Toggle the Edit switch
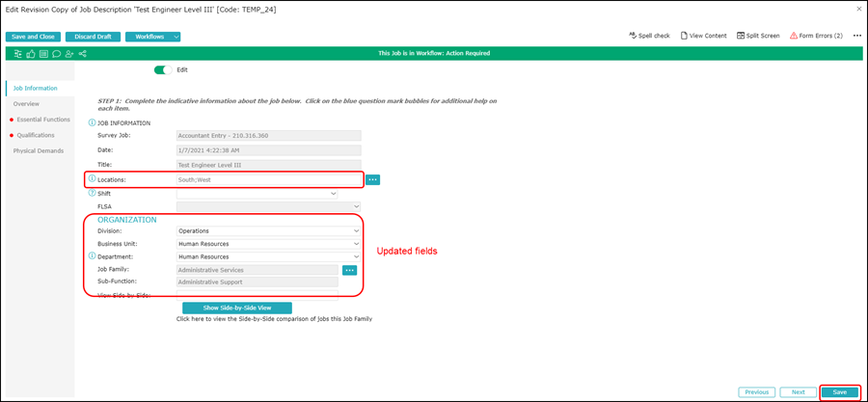 [164, 69]
